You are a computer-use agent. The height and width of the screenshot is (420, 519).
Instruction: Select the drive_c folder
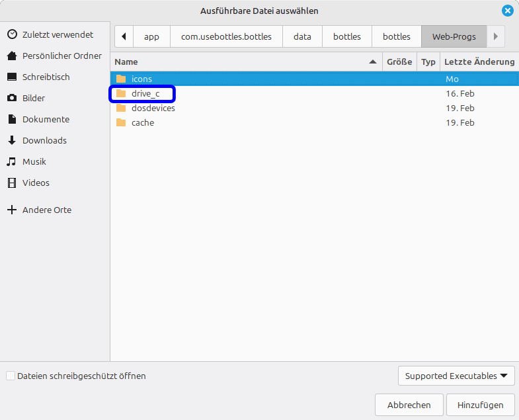(x=145, y=93)
